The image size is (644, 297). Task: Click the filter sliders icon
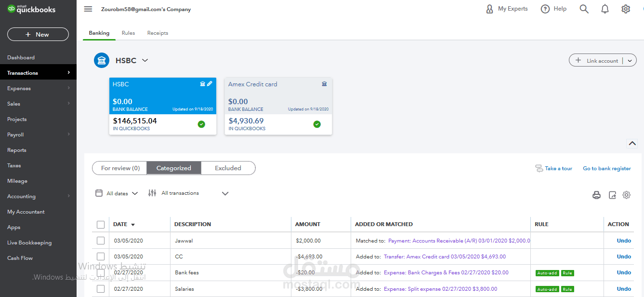[152, 193]
